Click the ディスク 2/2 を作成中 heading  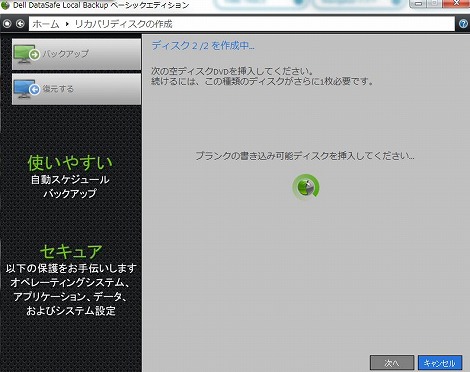(203, 45)
